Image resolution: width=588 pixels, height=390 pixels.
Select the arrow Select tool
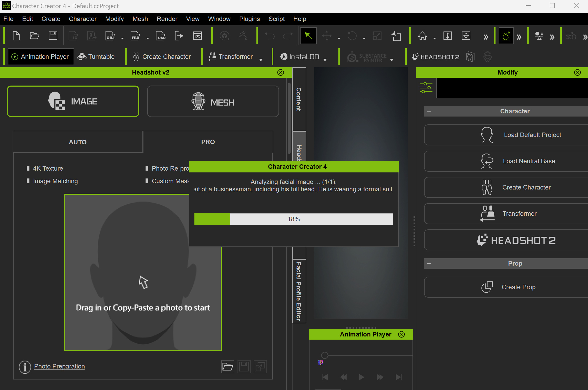coord(308,36)
